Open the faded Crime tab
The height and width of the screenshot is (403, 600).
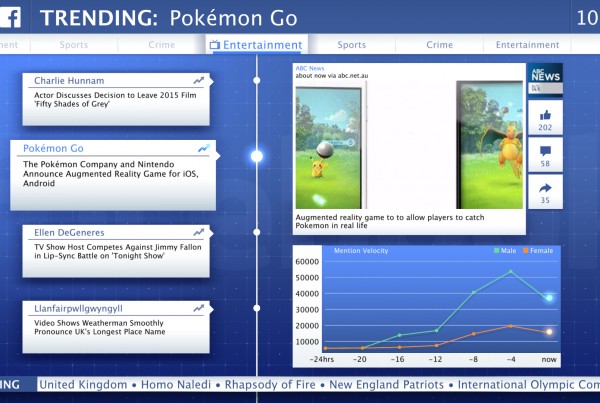161,45
